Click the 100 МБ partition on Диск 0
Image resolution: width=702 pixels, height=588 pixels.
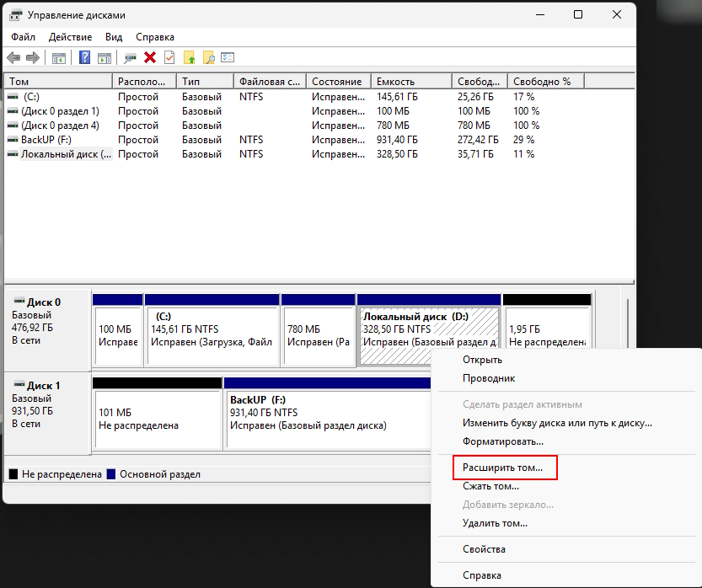coord(118,330)
